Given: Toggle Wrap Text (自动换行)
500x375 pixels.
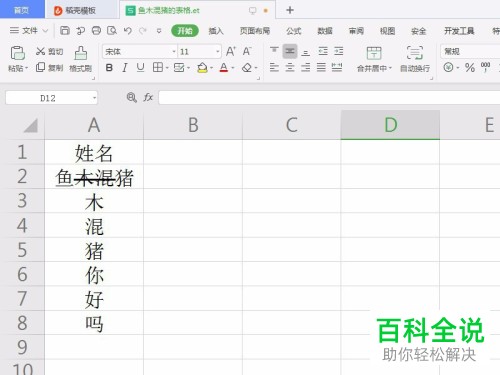Looking at the screenshot, I should [x=415, y=59].
